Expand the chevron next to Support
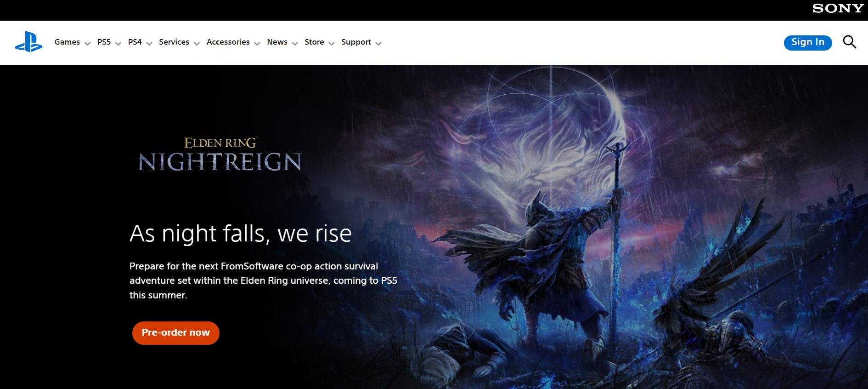This screenshot has height=389, width=868. point(378,44)
